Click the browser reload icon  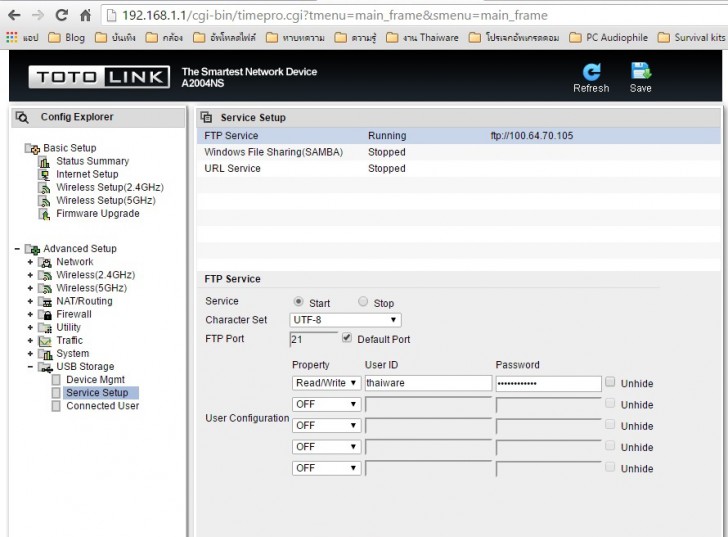tap(61, 15)
